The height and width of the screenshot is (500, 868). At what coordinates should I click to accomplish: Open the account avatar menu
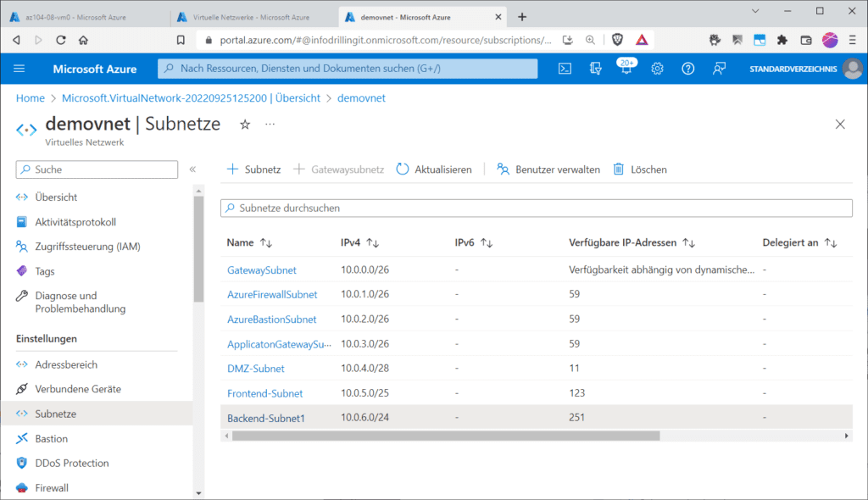pyautogui.click(x=853, y=69)
